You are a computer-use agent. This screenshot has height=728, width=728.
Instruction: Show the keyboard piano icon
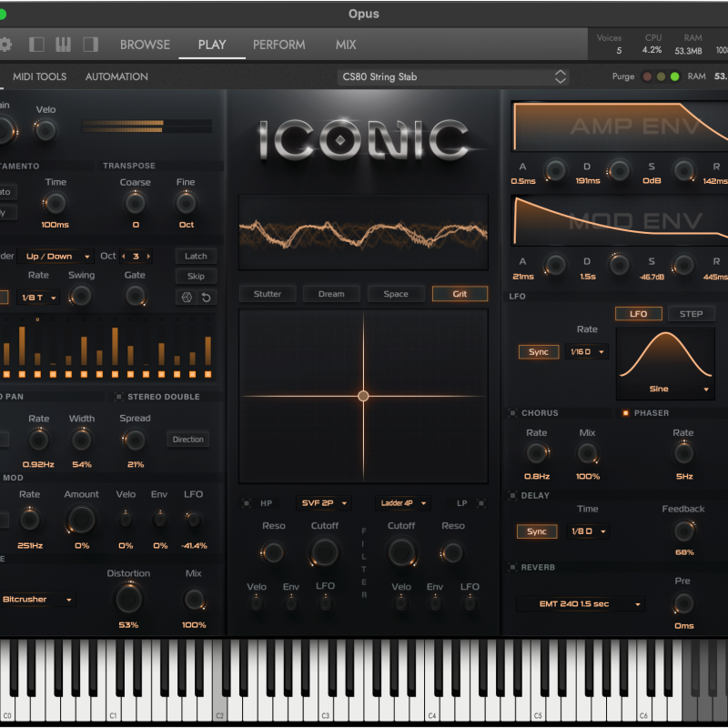tap(63, 45)
